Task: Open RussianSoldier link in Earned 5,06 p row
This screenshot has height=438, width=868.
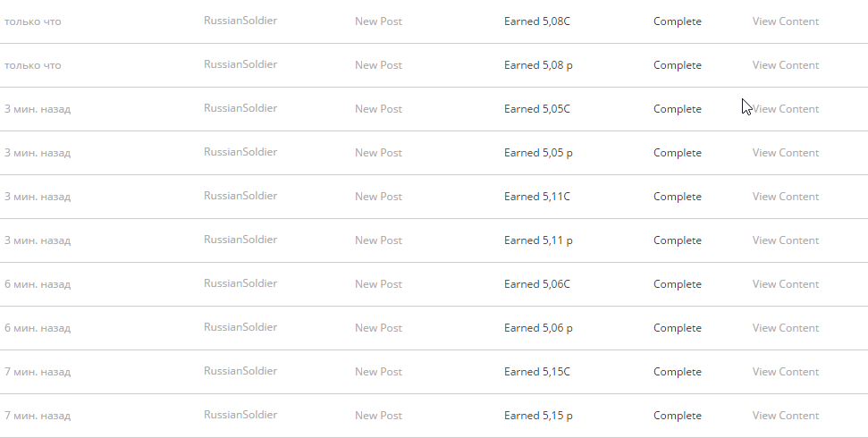Action: click(x=240, y=327)
